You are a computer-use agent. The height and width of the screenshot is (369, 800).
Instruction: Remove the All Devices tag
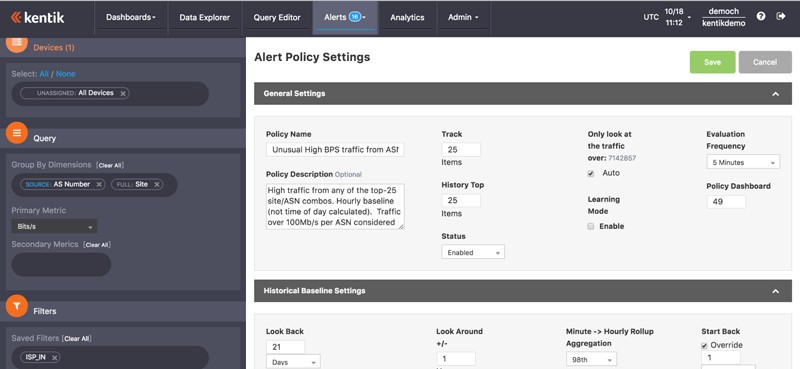123,93
